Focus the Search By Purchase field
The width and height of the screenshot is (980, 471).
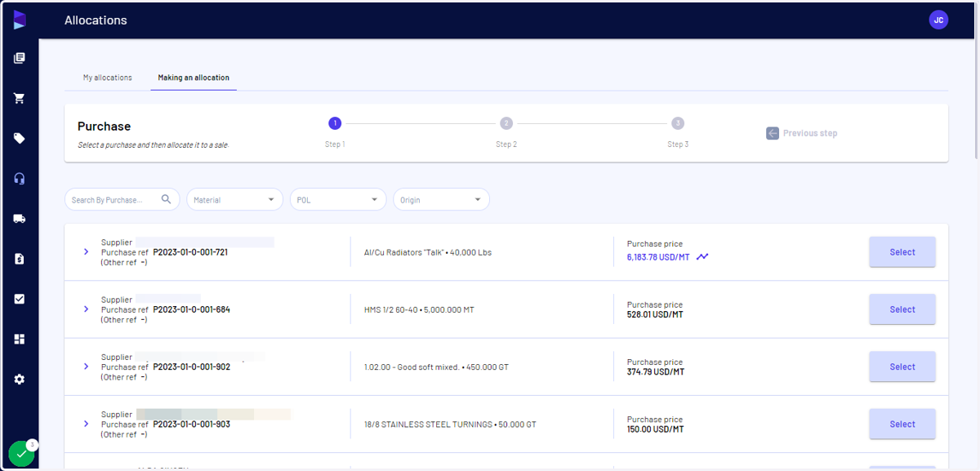pos(122,199)
